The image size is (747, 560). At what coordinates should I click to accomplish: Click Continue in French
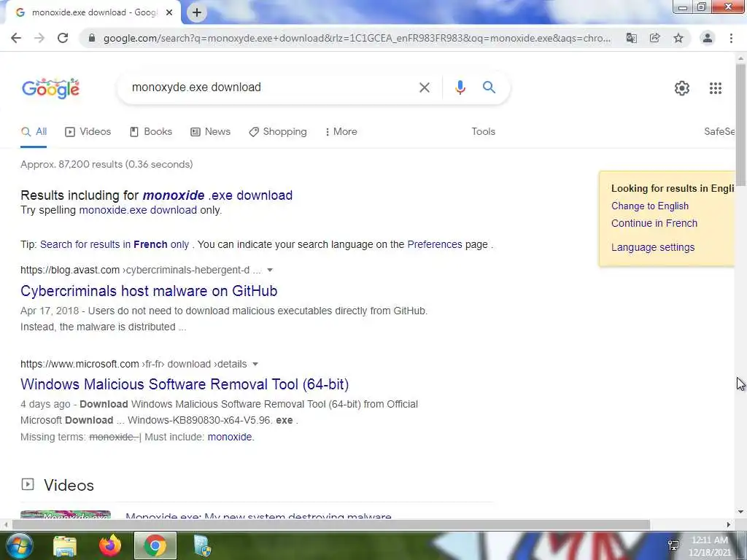tap(654, 223)
